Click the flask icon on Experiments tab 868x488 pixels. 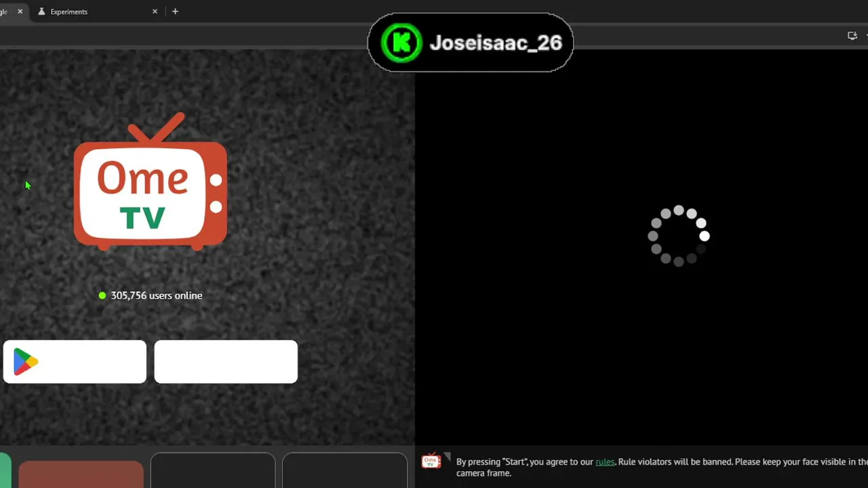coord(42,12)
